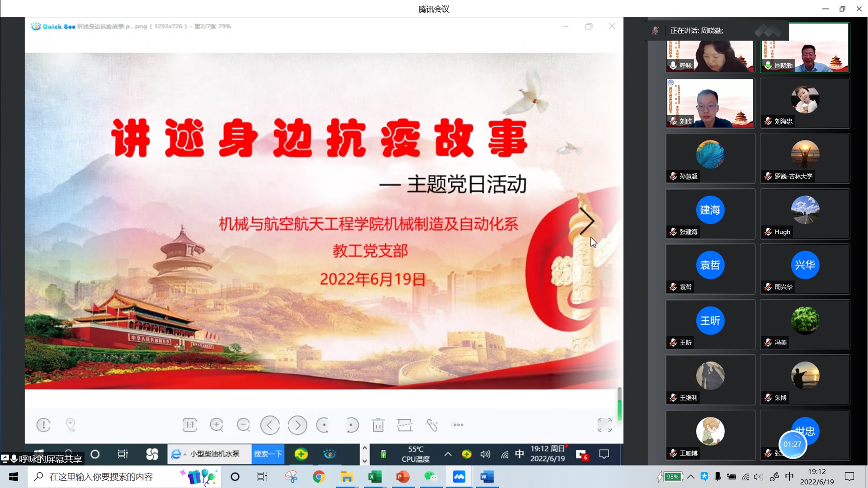Image resolution: width=868 pixels, height=488 pixels.
Task: Toggle the muted microphone beside speaking indicator
Action: [x=655, y=31]
